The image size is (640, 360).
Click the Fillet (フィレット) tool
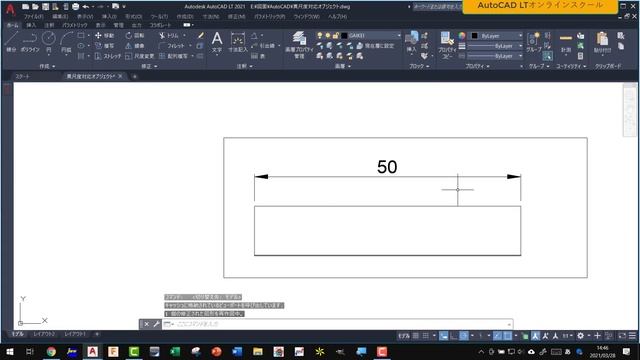click(172, 46)
